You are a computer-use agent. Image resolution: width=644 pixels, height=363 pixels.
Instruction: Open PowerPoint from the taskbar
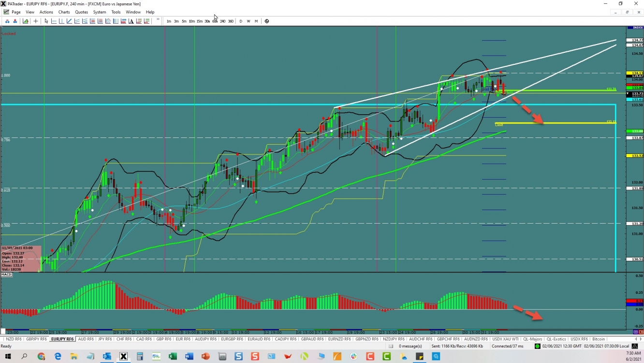(205, 357)
